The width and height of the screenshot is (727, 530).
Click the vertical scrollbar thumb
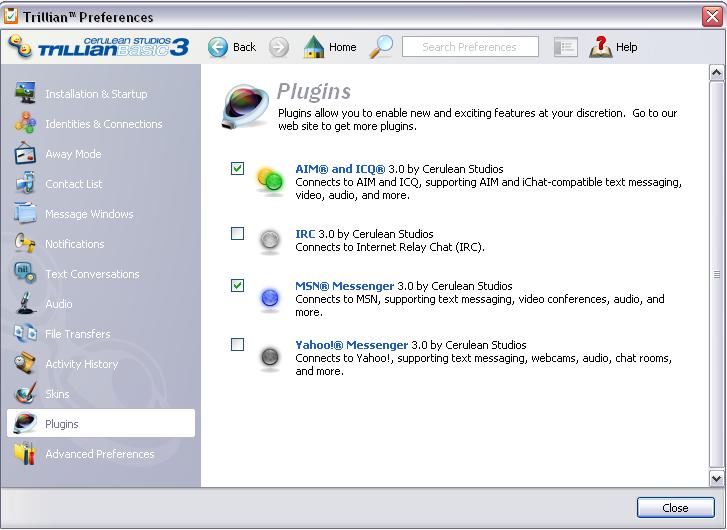tap(716, 275)
